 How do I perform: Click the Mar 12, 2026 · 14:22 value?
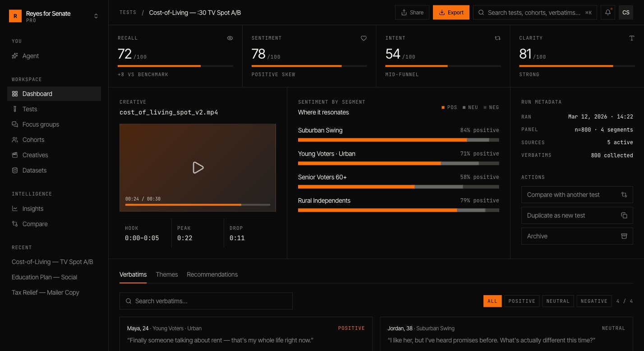[601, 117]
